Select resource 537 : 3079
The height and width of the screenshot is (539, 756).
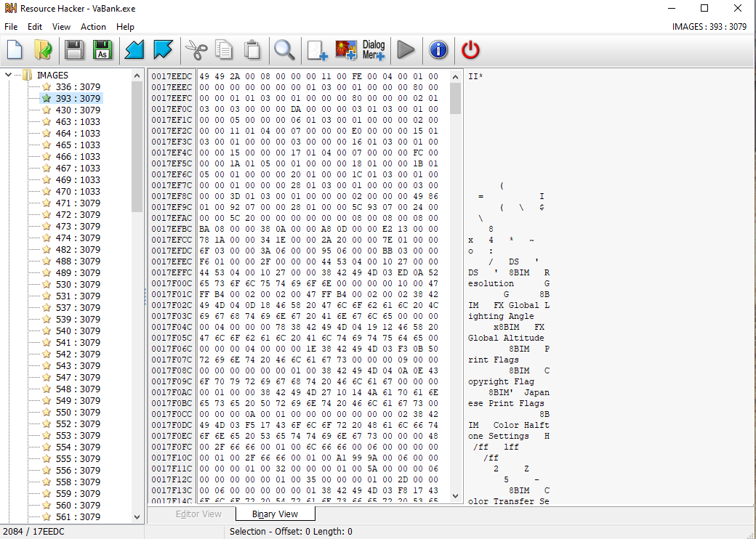[78, 307]
